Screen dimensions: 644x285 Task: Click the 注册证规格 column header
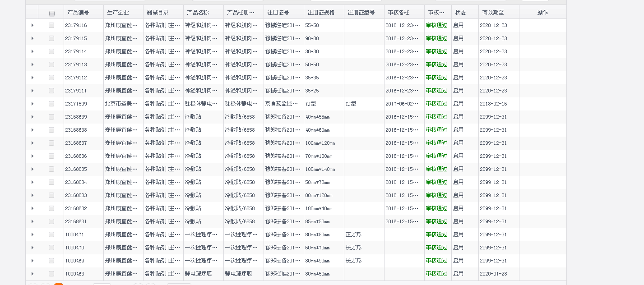tap(321, 13)
